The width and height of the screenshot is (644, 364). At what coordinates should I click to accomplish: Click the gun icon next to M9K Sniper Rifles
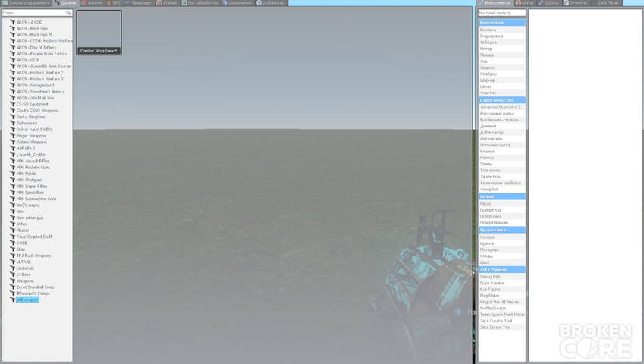pyautogui.click(x=12, y=187)
